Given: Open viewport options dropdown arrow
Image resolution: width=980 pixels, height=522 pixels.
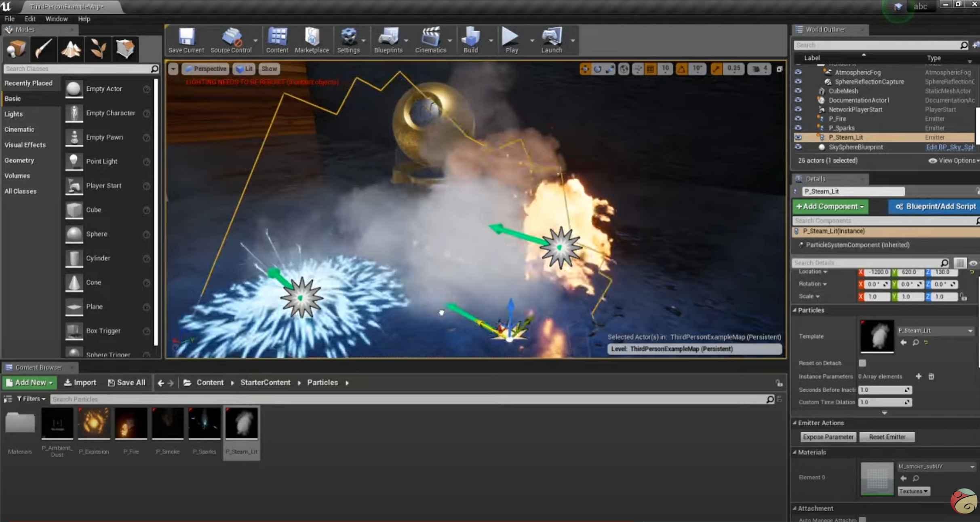Looking at the screenshot, I should coord(173,69).
